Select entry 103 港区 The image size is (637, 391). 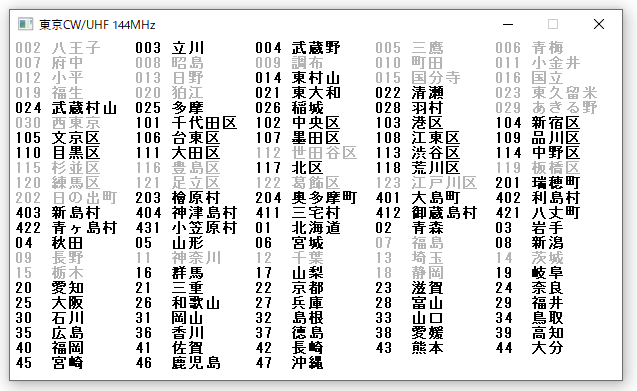click(410, 123)
